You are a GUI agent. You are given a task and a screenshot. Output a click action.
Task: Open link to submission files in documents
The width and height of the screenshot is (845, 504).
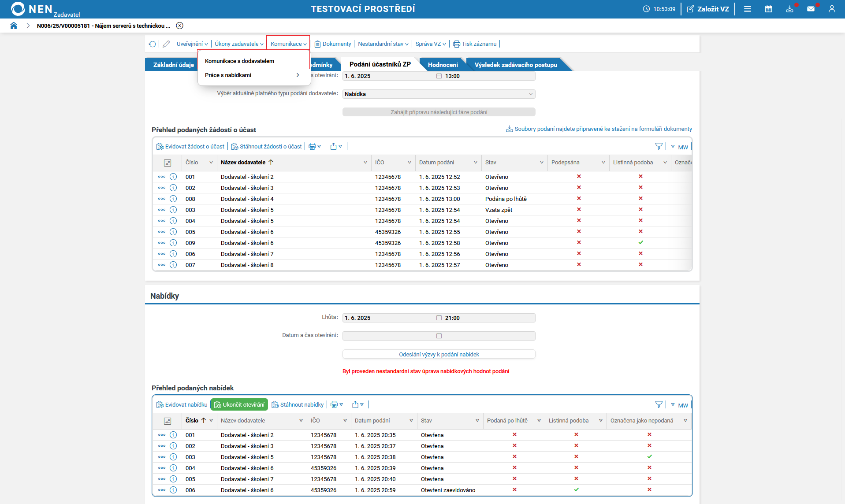(603, 129)
